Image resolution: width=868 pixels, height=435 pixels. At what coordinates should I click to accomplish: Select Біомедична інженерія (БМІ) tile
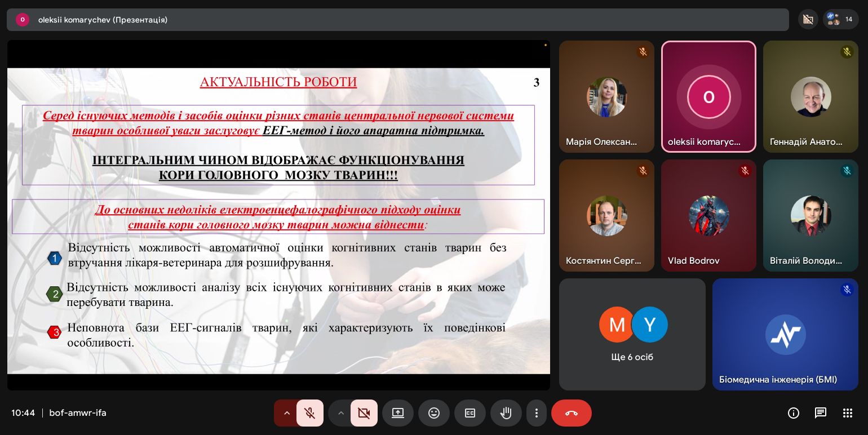785,334
